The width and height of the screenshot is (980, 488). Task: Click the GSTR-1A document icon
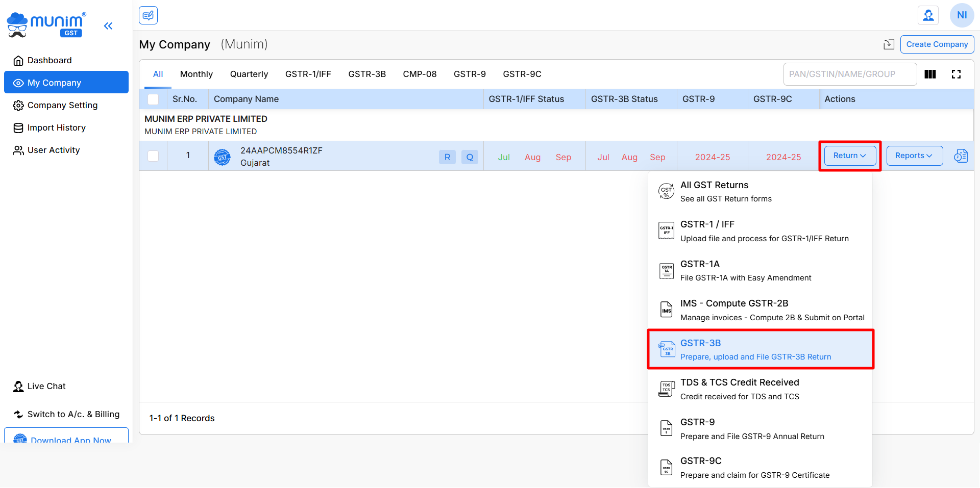[666, 271]
